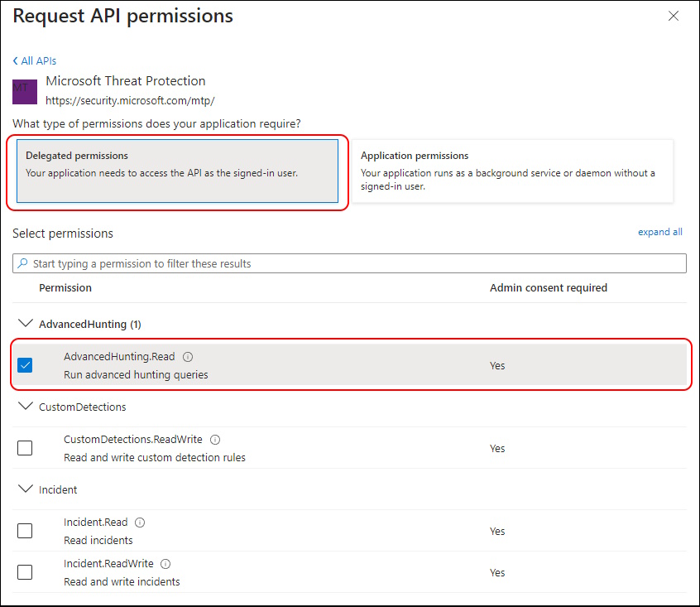This screenshot has width=700, height=607.
Task: Click the Request API permissions heading
Action: pyautogui.click(x=122, y=16)
